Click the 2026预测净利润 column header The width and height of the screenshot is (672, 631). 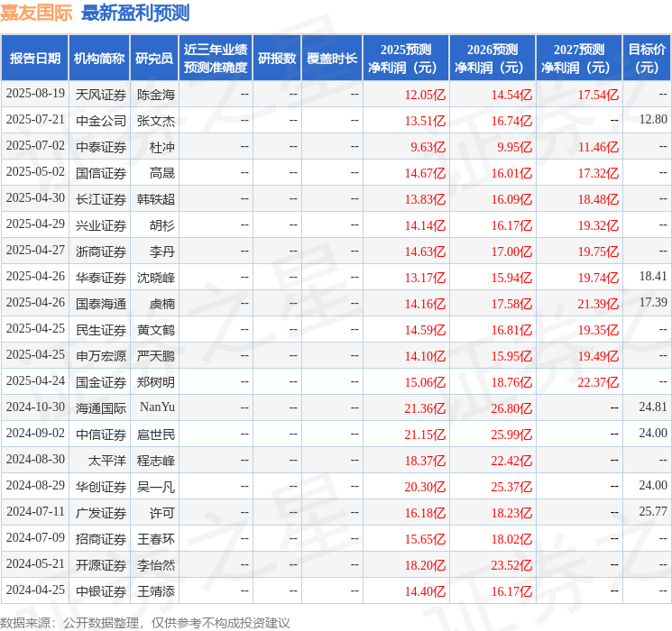click(x=492, y=59)
